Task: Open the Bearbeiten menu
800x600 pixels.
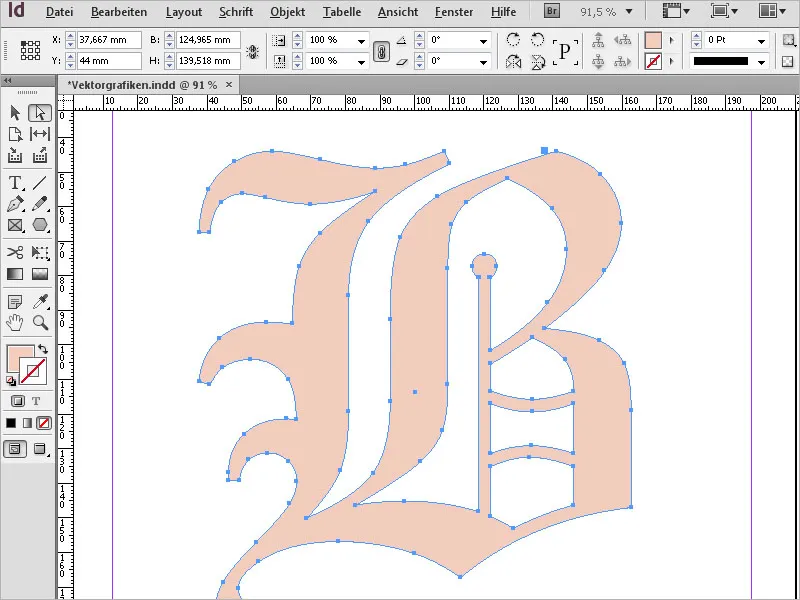Action: click(119, 12)
